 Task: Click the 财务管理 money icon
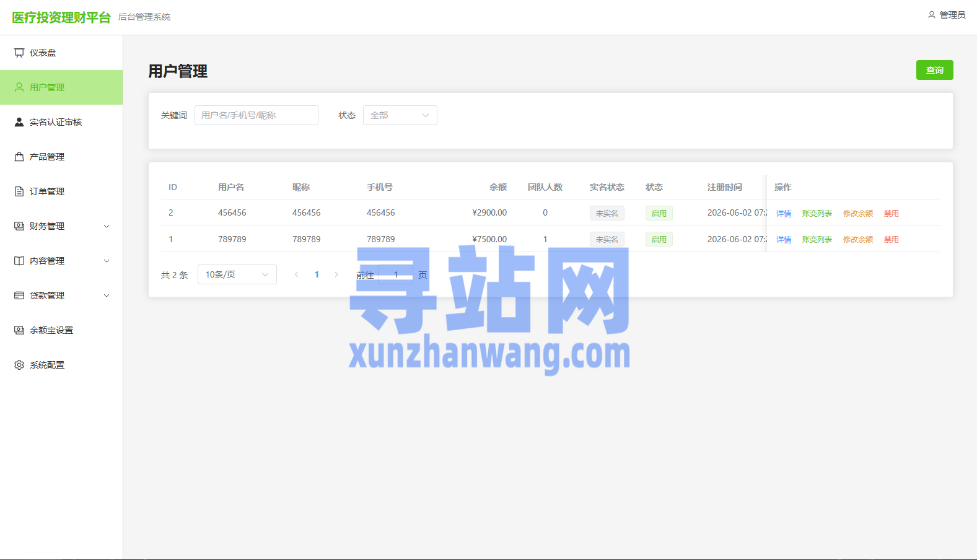pos(19,226)
